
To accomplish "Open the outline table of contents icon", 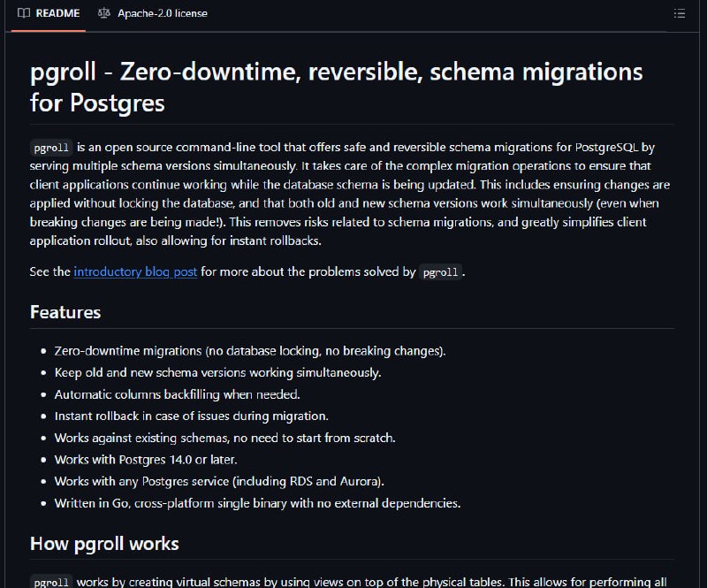I will coord(679,13).
